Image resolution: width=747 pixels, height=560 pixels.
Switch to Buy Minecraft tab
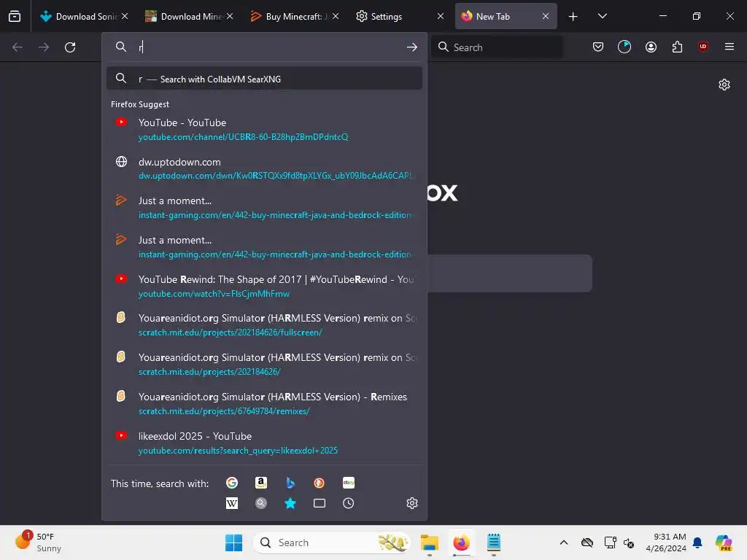(295, 16)
